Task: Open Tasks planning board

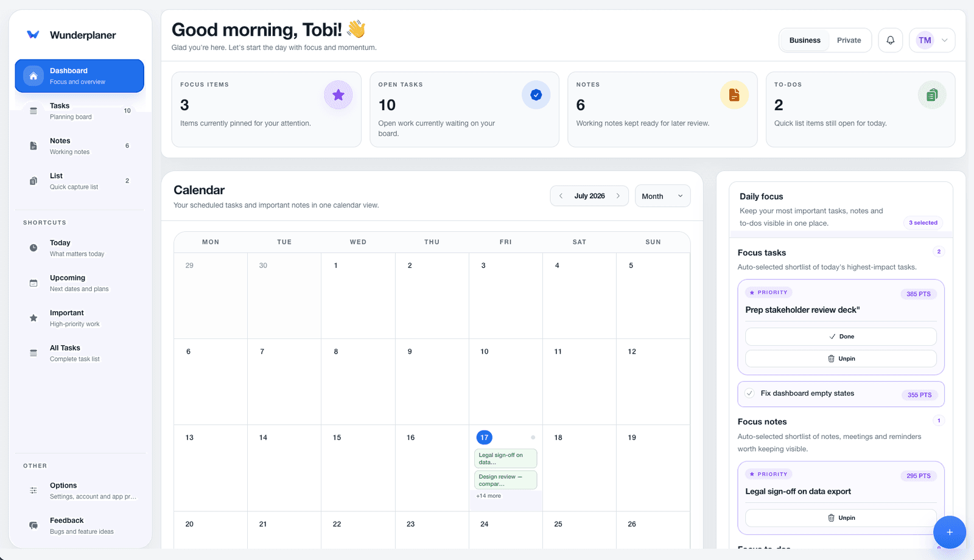Action: tap(79, 111)
